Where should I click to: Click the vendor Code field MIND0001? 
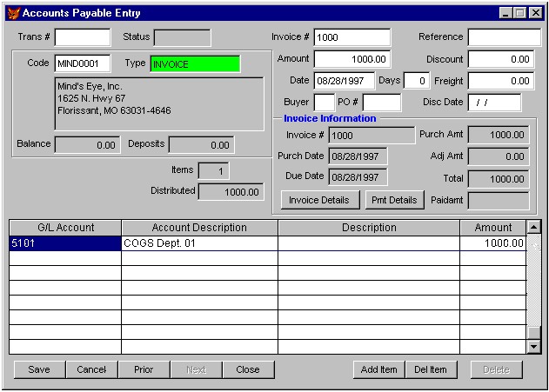tap(83, 63)
